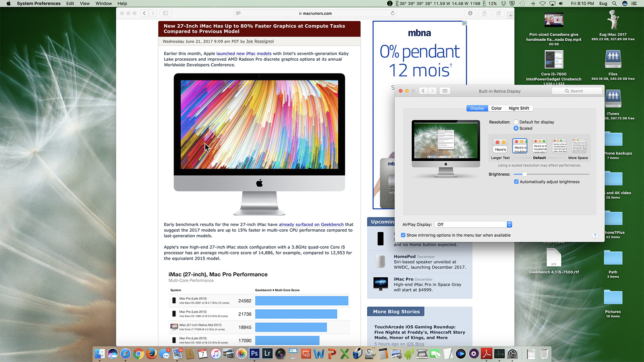Open Finder from the Dock
The height and width of the screenshot is (362, 644).
click(x=100, y=354)
